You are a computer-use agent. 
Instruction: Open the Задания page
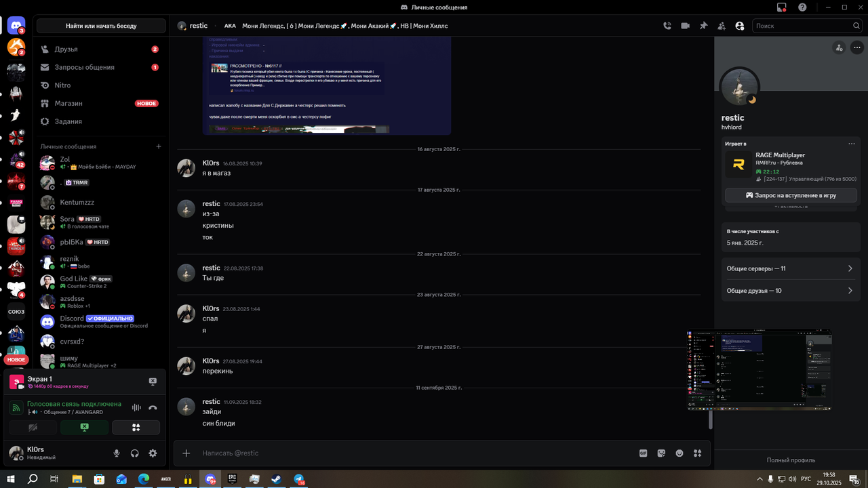click(x=101, y=121)
